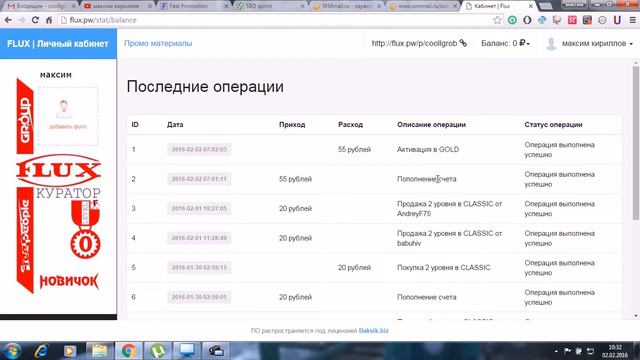This screenshot has height=360, width=640.
Task: Open the Chrome hamburger menu
Action: click(632, 20)
